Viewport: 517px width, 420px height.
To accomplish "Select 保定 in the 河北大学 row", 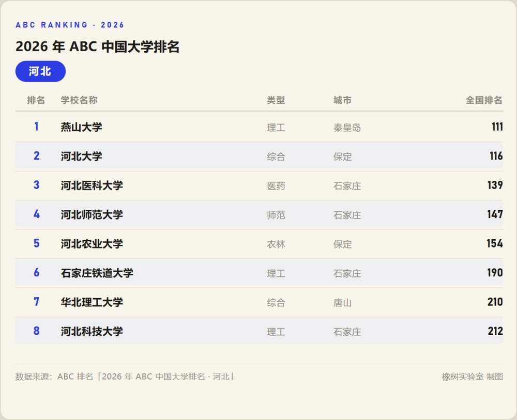I will (343, 157).
